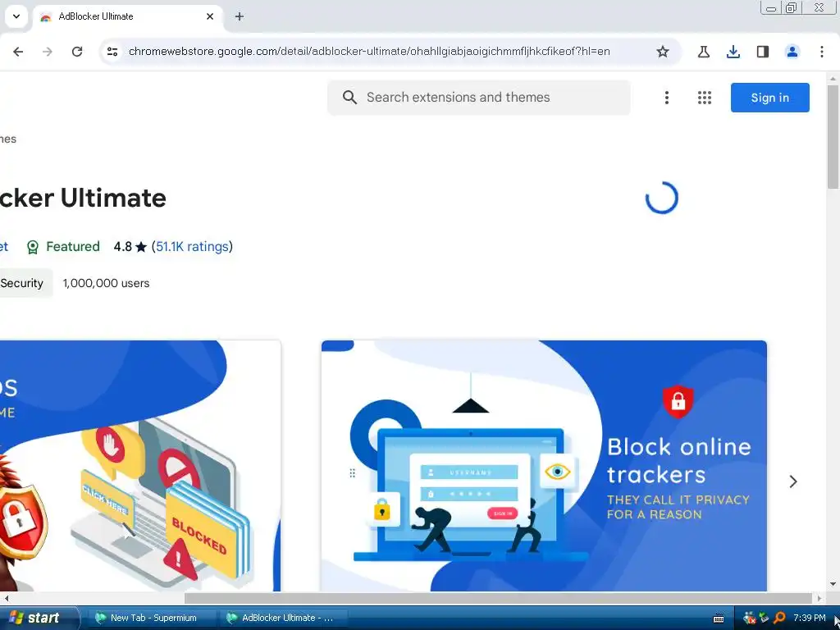
Task: Click the 7:39 PM taskbar clock
Action: point(810,618)
